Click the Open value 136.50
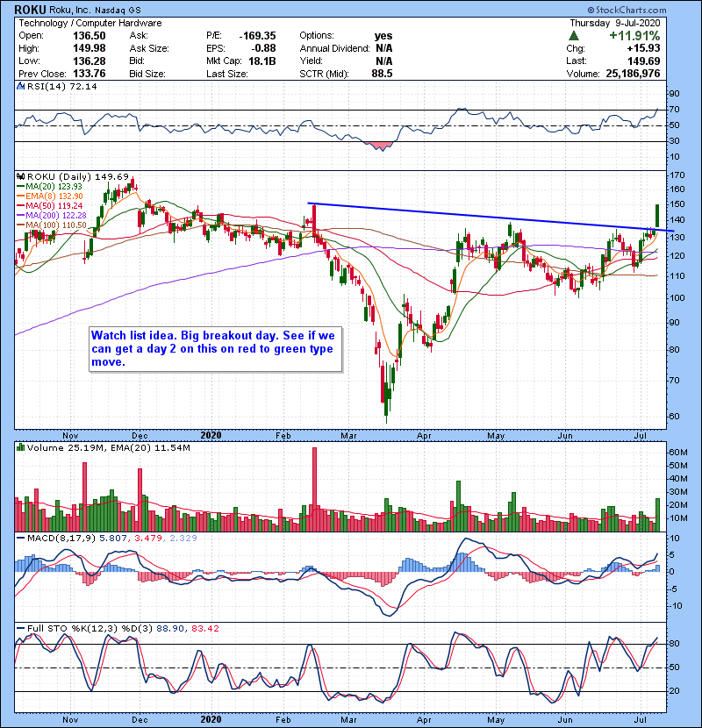The height and width of the screenshot is (728, 702). (90, 36)
